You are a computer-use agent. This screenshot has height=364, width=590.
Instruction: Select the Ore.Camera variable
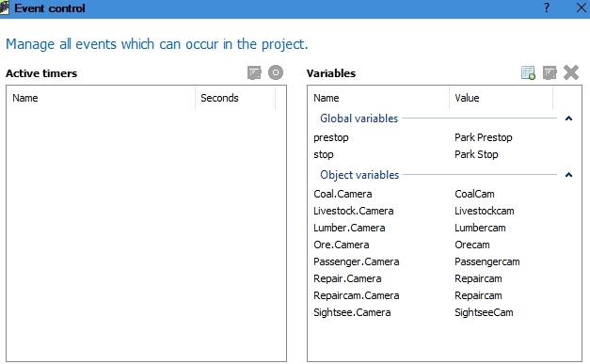(342, 245)
